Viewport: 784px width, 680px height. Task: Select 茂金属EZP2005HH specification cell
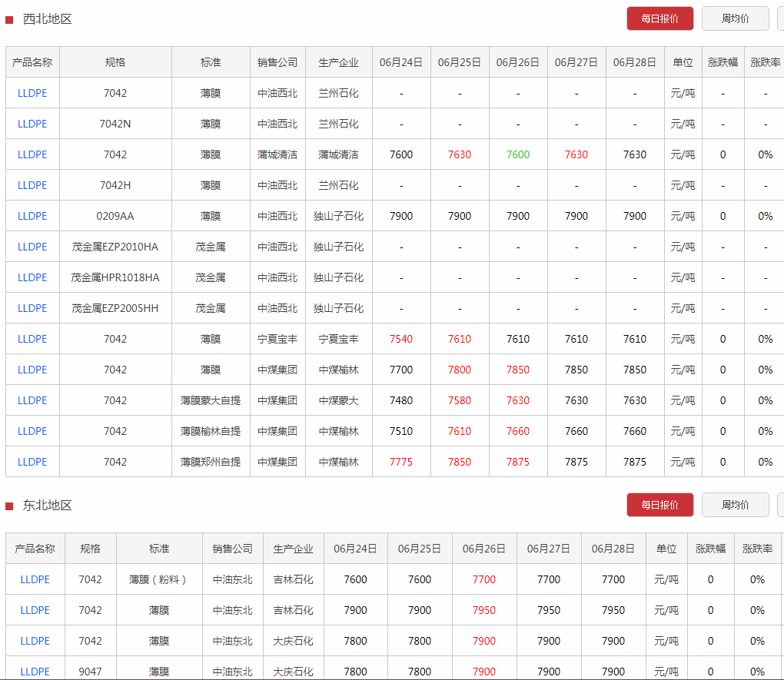point(115,308)
